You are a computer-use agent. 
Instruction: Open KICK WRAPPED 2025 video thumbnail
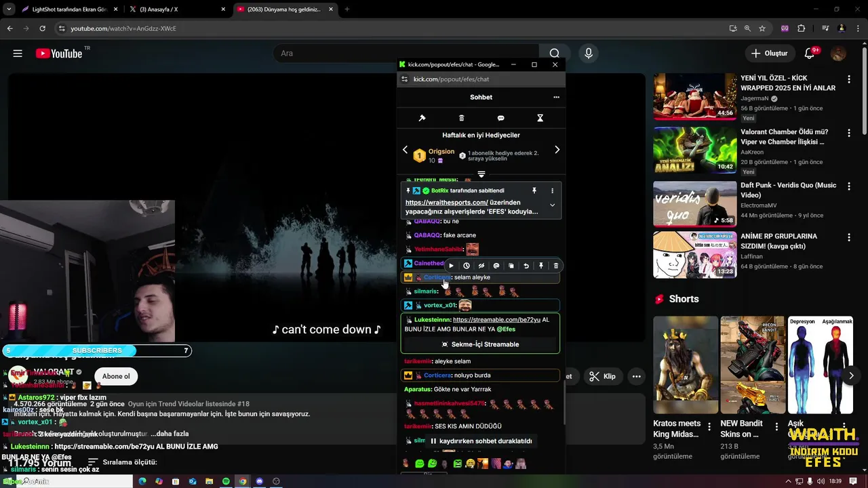(695, 96)
